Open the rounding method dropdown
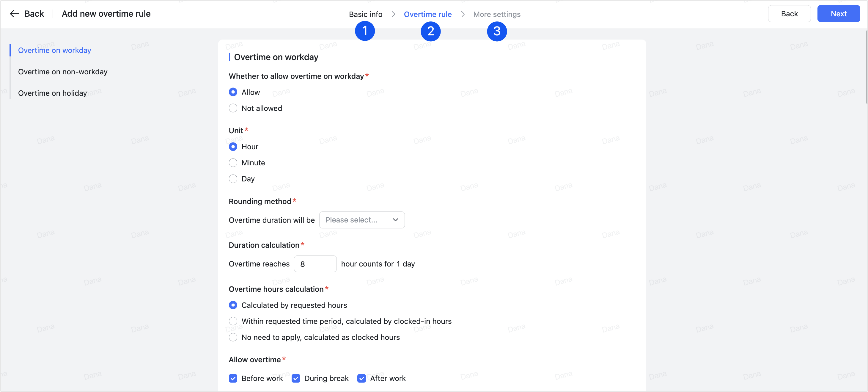This screenshot has height=392, width=868. (362, 220)
